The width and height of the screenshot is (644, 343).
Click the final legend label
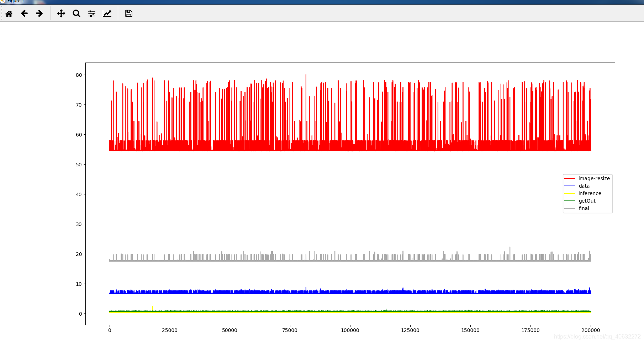click(x=584, y=208)
